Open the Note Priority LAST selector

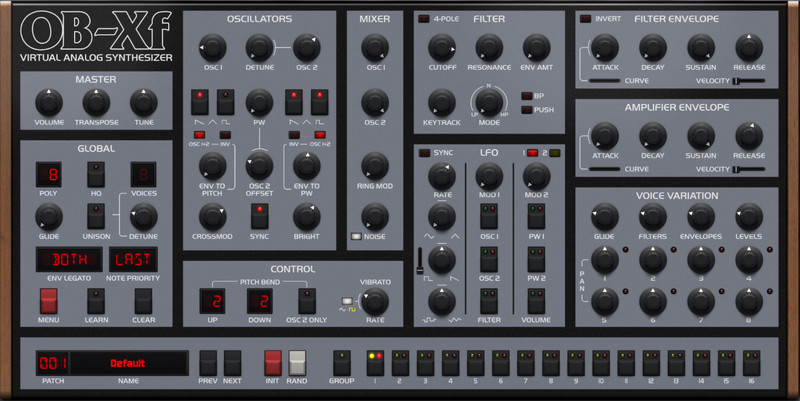point(133,260)
